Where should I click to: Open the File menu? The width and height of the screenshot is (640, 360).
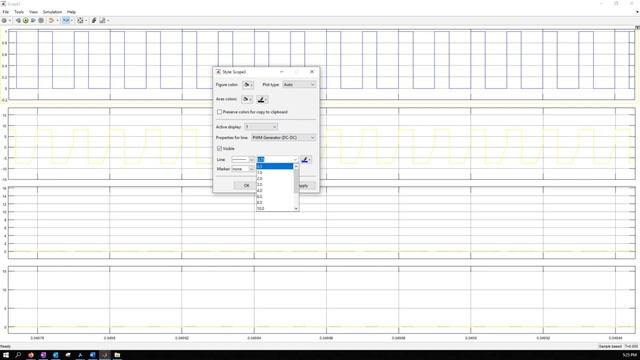click(5, 12)
